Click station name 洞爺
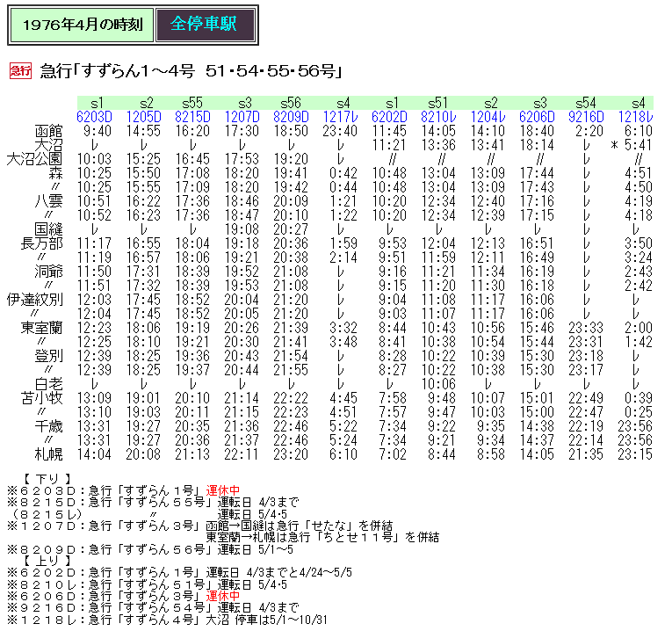Viewport: 672px width, 631px height. pyautogui.click(x=48, y=272)
